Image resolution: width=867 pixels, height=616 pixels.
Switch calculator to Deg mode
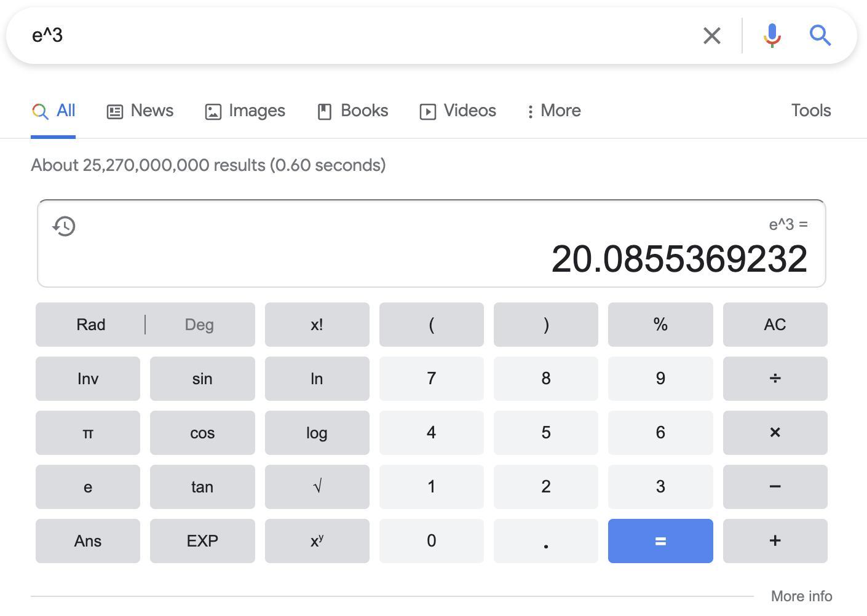tap(199, 325)
